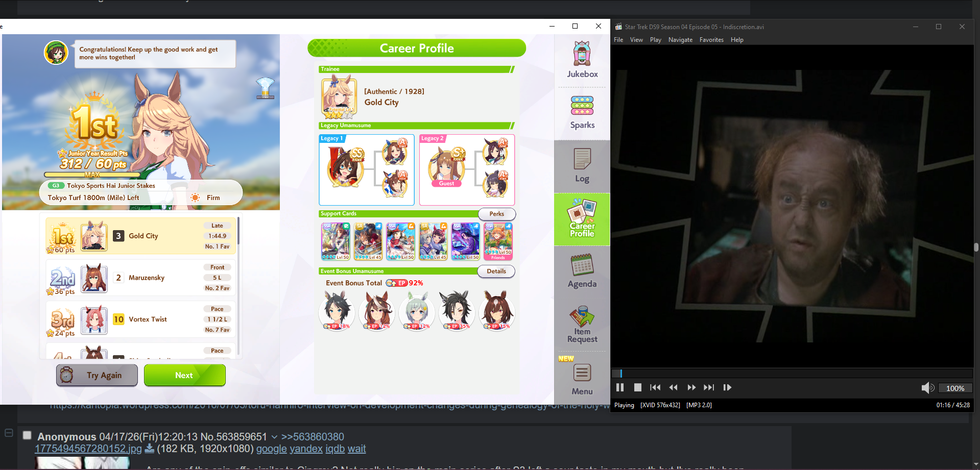Open the Legacy 2 guest umamusume card
Image resolution: width=980 pixels, height=470 pixels.
tap(467, 170)
